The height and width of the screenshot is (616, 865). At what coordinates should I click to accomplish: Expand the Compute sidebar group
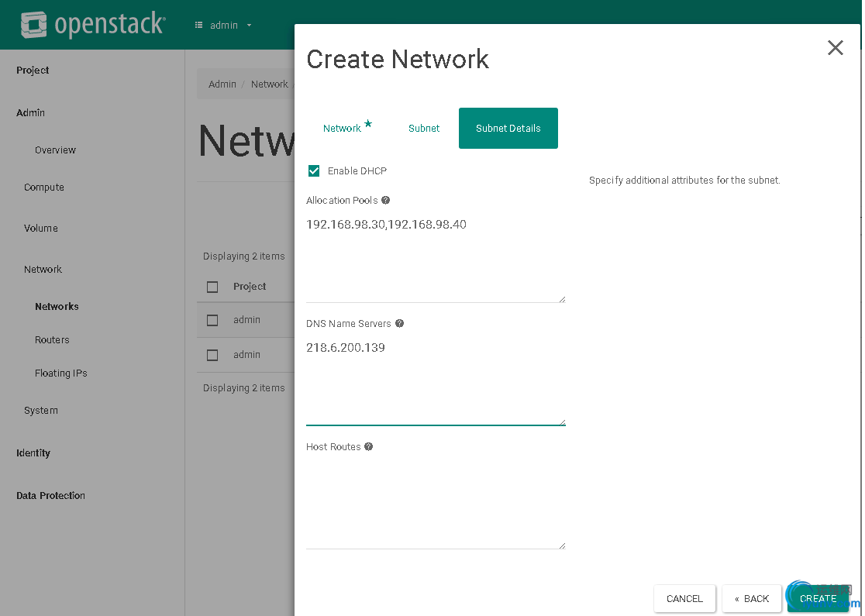tap(44, 188)
